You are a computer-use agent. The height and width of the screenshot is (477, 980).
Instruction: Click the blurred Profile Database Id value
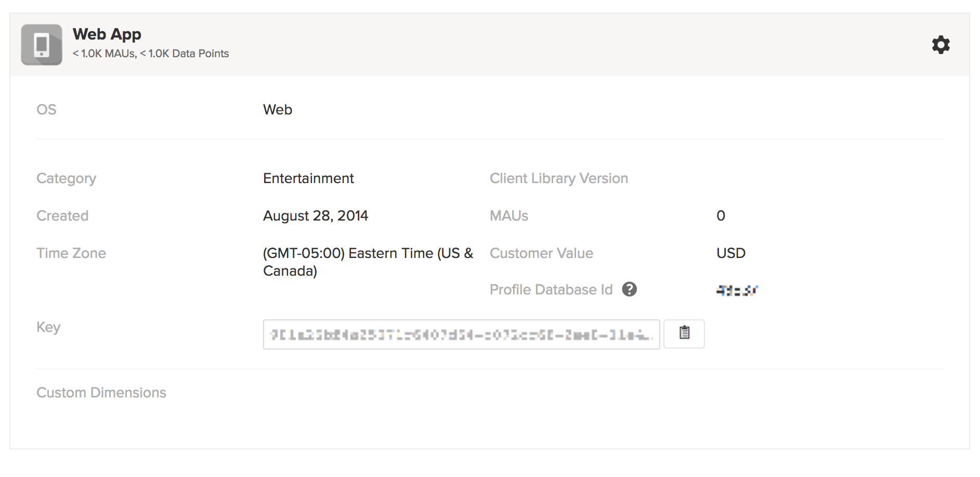[x=737, y=290]
